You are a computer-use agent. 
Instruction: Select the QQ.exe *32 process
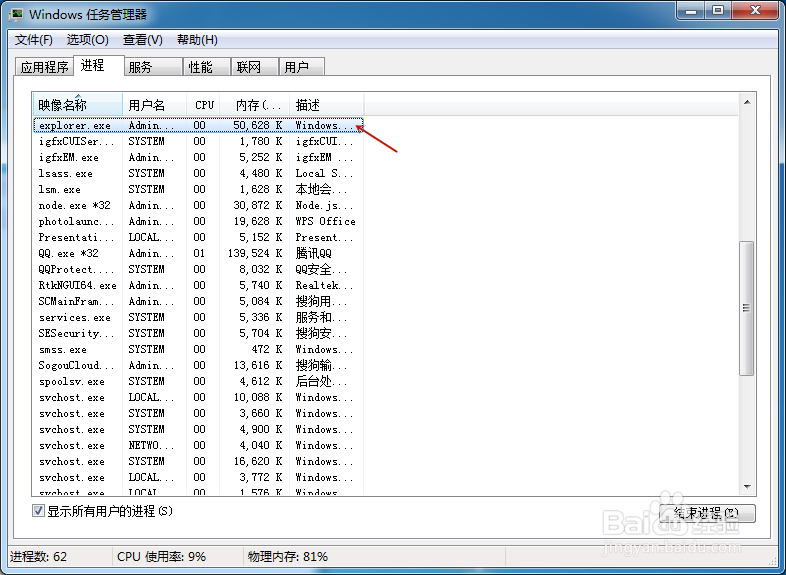pos(199,253)
